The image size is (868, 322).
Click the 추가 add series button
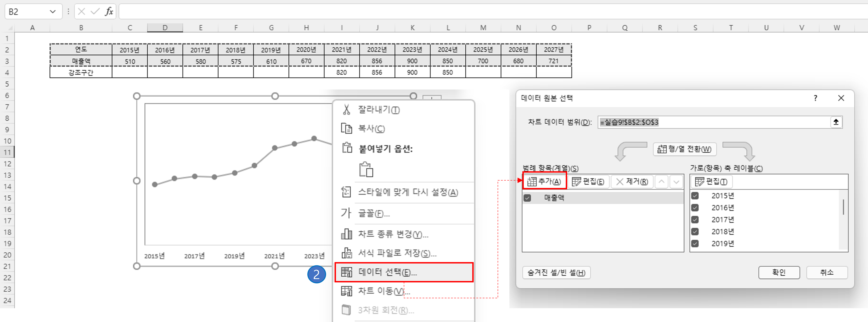click(544, 182)
